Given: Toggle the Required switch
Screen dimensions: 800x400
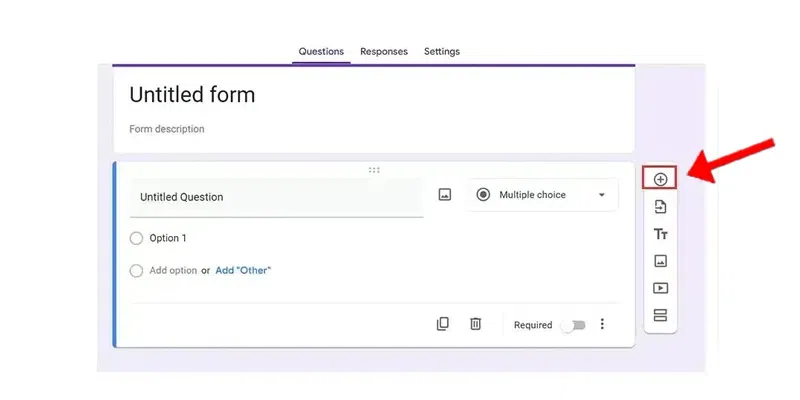Looking at the screenshot, I should click(x=573, y=325).
